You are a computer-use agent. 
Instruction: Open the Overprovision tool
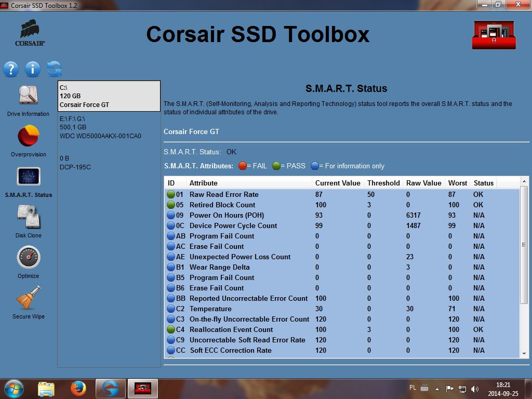[28, 141]
